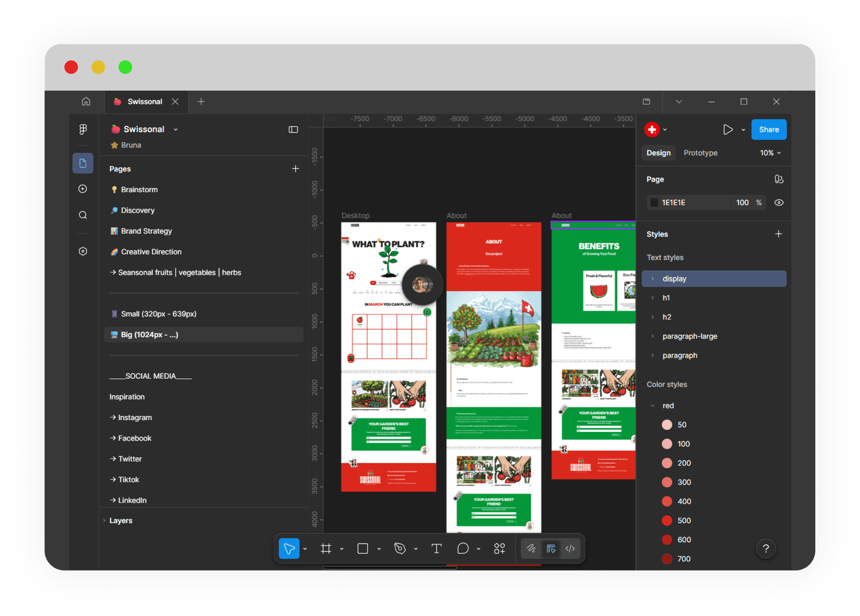Switch to Draw mode in toolbar
This screenshot has height=616, width=860.
click(531, 549)
